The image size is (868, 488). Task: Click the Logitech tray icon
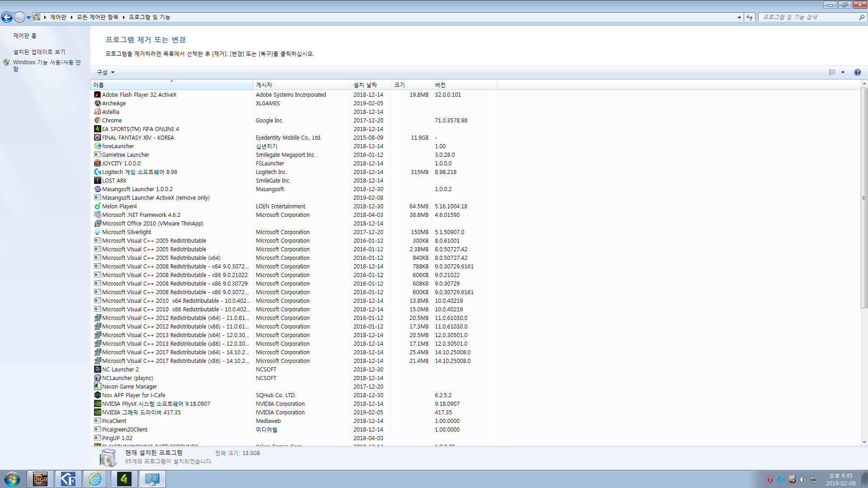coord(781,479)
